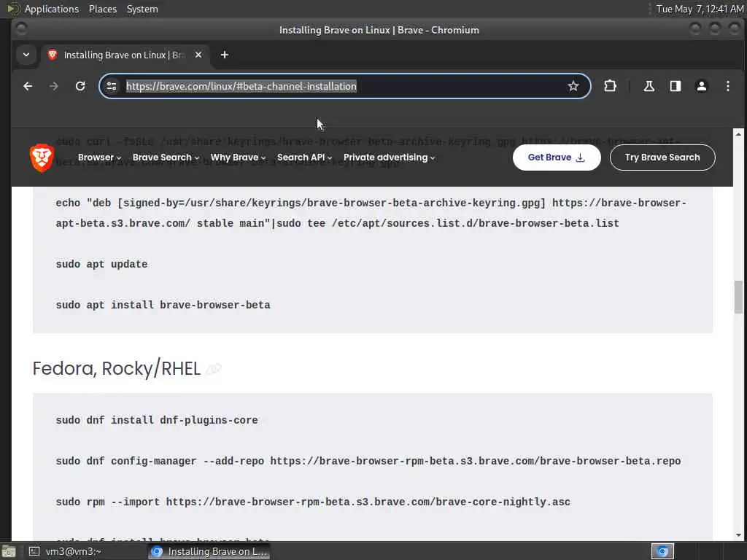
Task: Minimize the Chromium window
Action: point(695,29)
